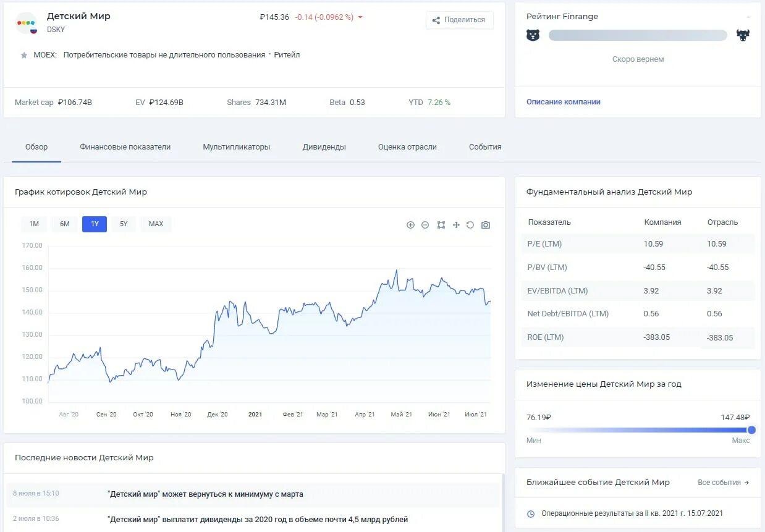
Task: Open the Мультипликаторы tab
Action: (x=237, y=147)
